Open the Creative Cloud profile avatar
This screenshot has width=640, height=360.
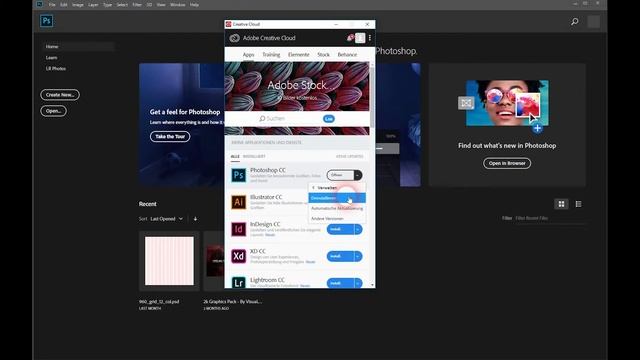pyautogui.click(x=360, y=38)
